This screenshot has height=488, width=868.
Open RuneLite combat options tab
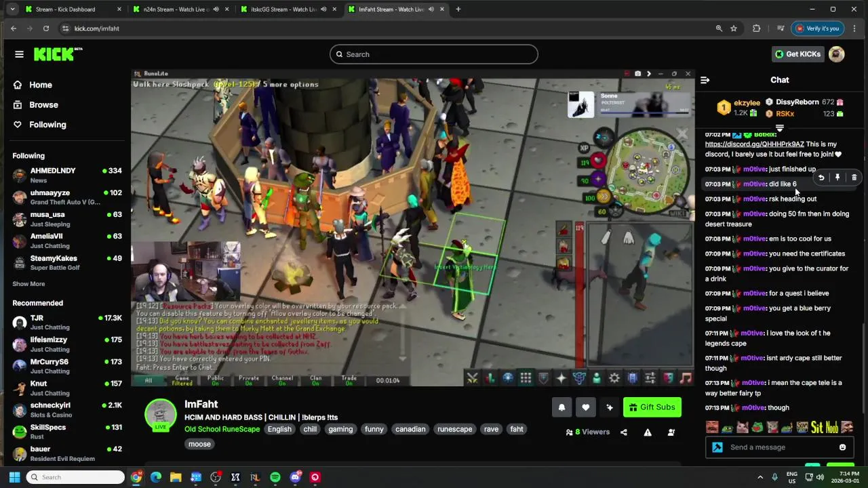click(473, 378)
